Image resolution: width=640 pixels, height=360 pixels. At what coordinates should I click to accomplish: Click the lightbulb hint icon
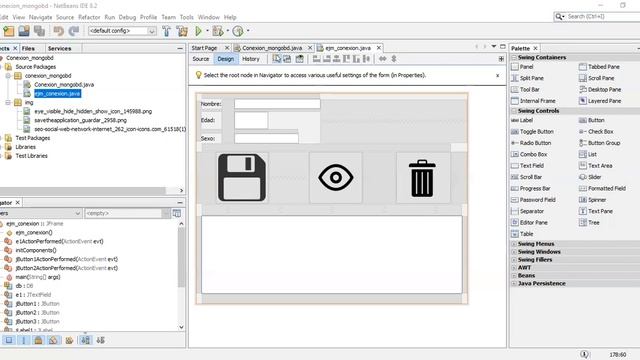click(198, 75)
